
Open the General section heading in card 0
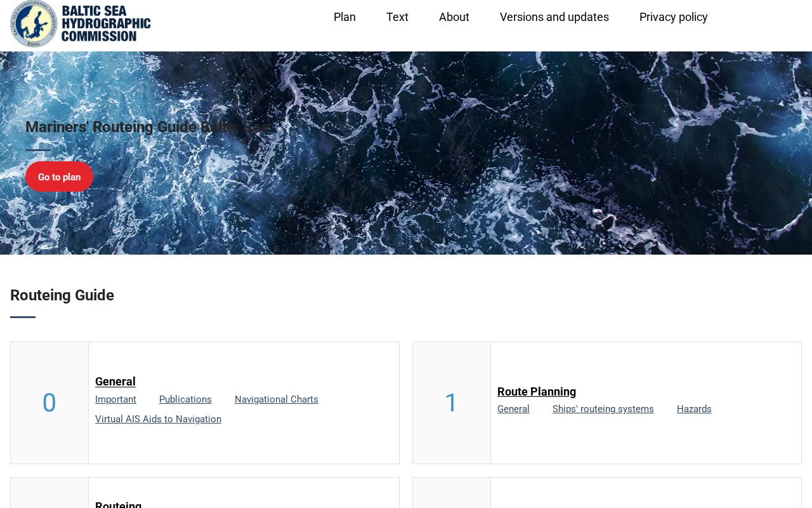(x=115, y=382)
